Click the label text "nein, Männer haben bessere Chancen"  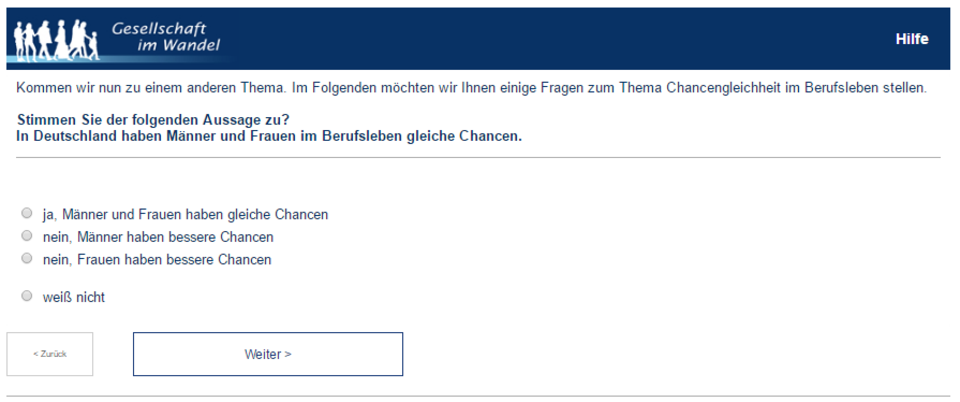pos(158,237)
